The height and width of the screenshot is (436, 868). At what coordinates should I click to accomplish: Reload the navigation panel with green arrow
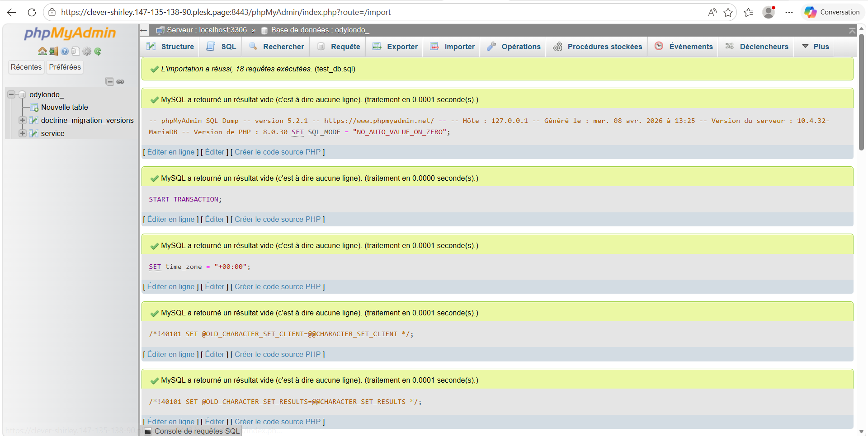[98, 51]
